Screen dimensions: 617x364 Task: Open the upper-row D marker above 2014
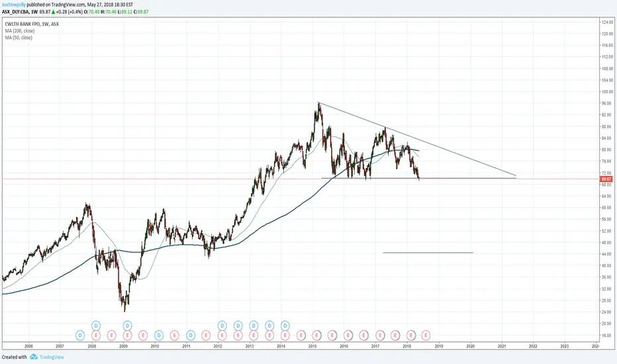coord(285,326)
